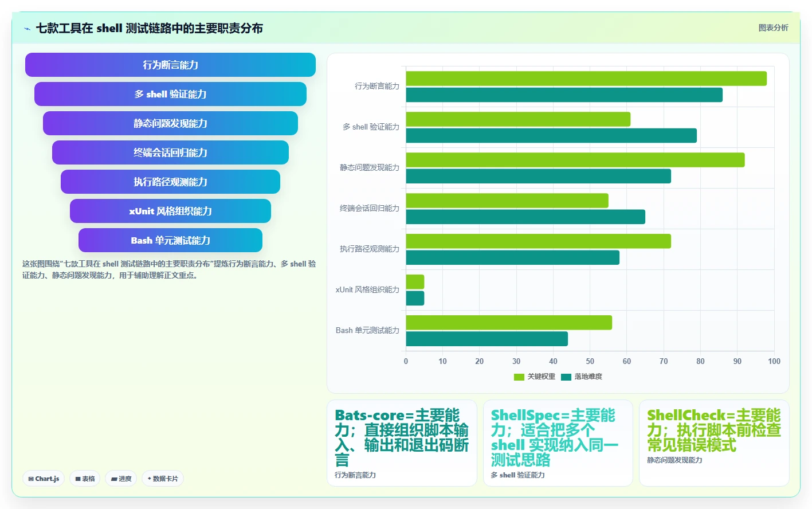Click the 静态问题发现能力 chart axis label
The image size is (812, 509).
pyautogui.click(x=370, y=167)
